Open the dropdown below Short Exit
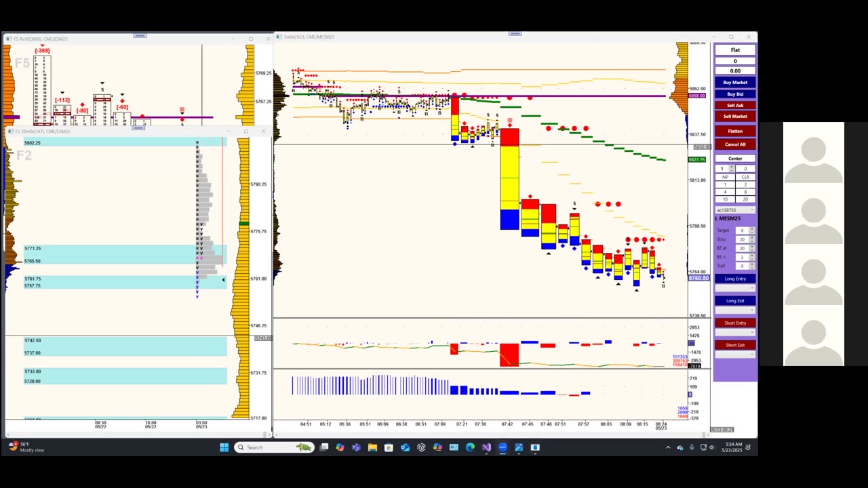Viewport: 868px width, 488px height. [735, 354]
